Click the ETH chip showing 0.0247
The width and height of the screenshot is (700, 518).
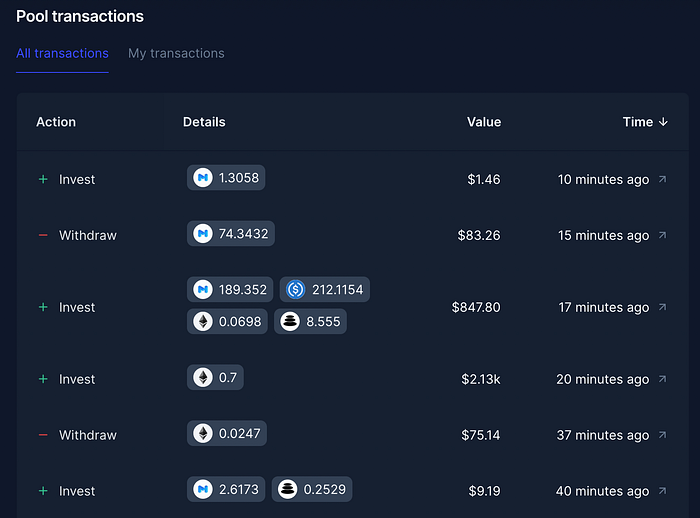(x=227, y=433)
